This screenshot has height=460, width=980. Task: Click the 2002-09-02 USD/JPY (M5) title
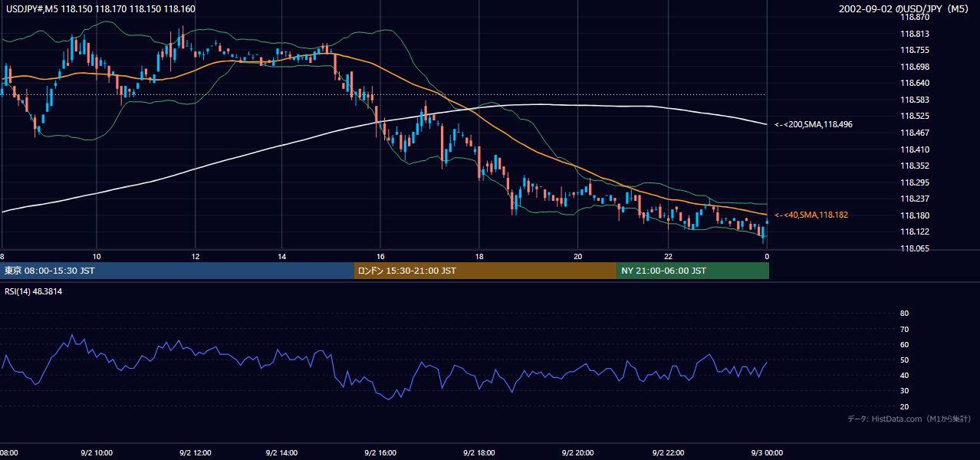click(x=904, y=8)
